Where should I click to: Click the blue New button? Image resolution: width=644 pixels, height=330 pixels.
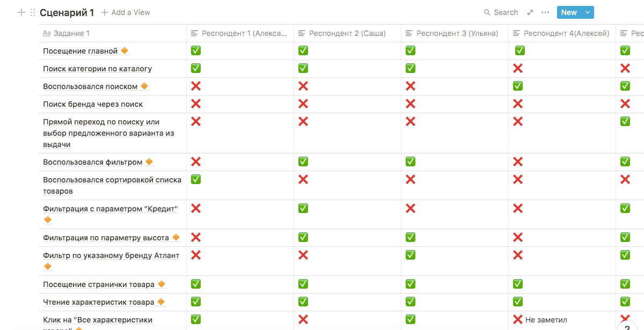point(569,12)
